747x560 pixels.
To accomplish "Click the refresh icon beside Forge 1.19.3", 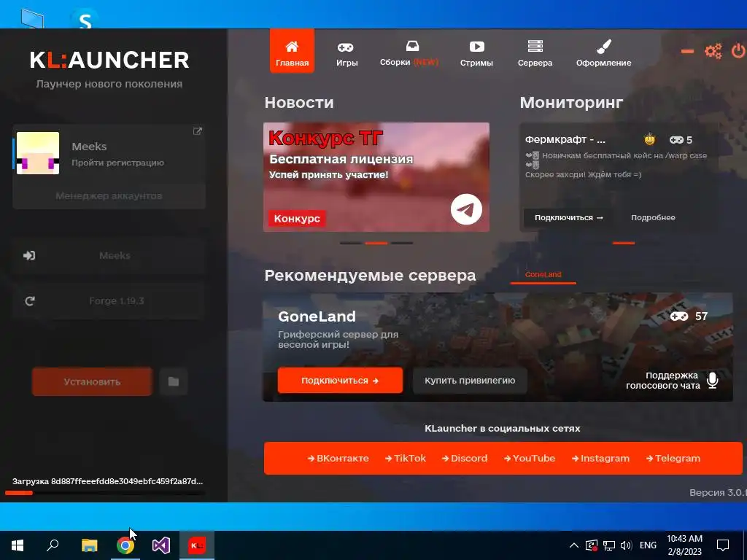I will [29, 301].
